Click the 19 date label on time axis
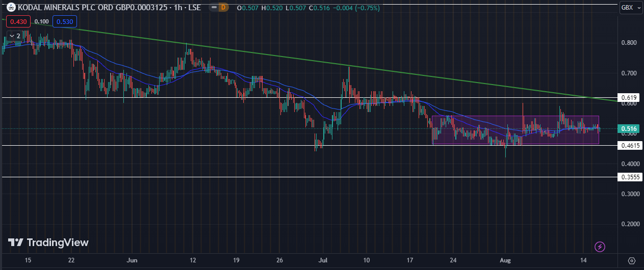 (237, 260)
